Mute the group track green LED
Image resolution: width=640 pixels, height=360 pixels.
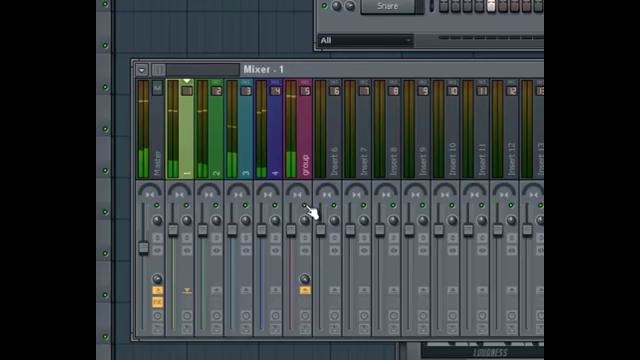[x=304, y=205]
